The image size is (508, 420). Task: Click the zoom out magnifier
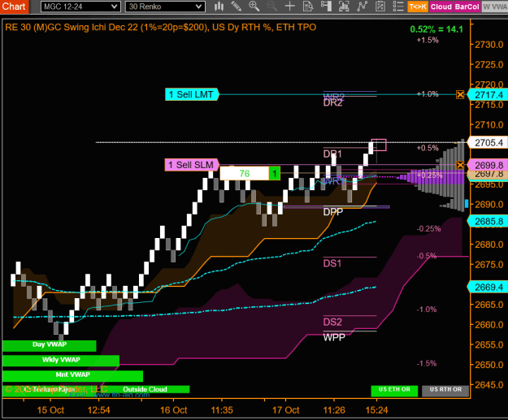pos(271,6)
